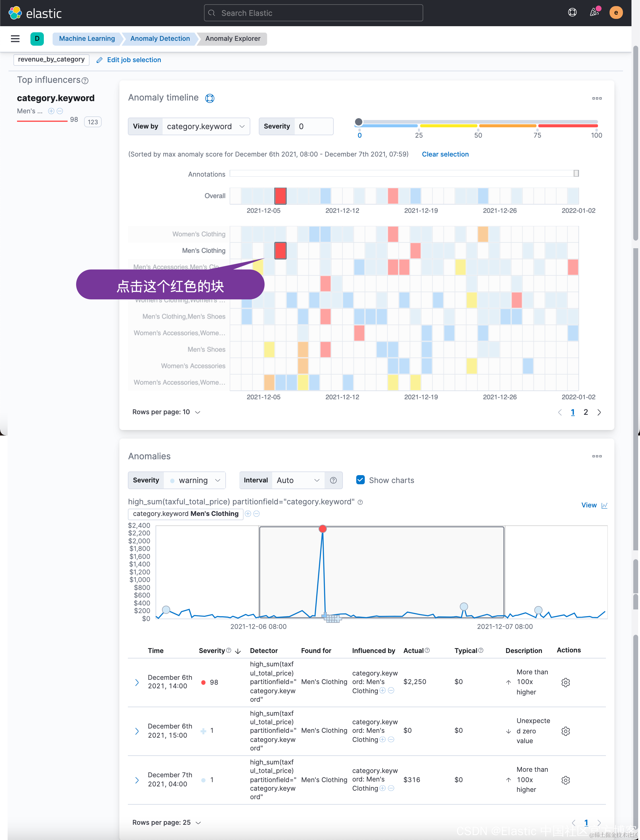
Task: Click Edit job selection
Action: click(134, 60)
